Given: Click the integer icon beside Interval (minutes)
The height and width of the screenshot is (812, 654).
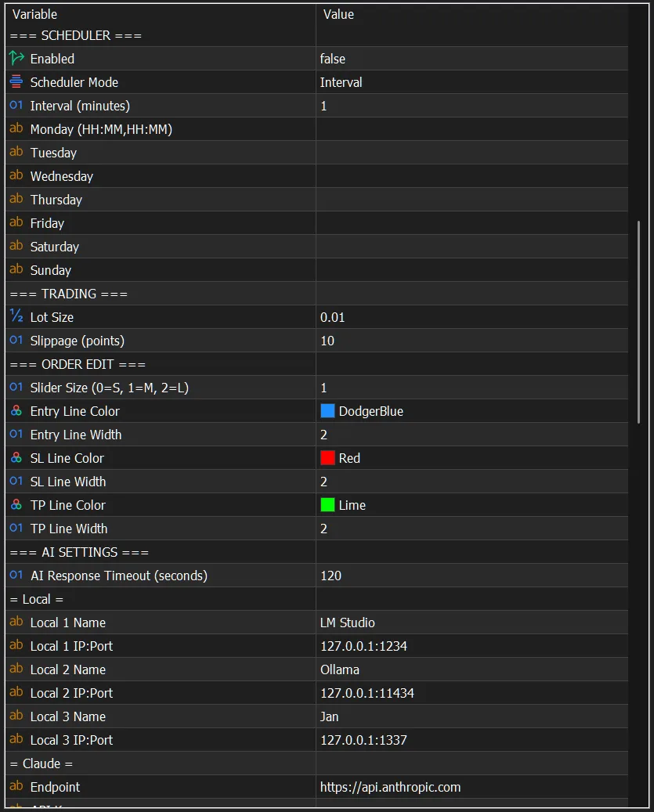Looking at the screenshot, I should pyautogui.click(x=16, y=105).
